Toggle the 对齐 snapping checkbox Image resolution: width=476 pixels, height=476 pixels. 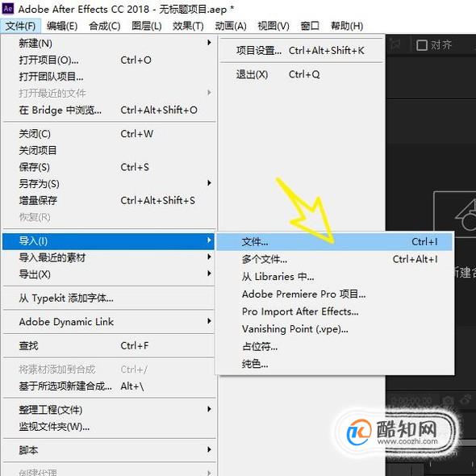[x=422, y=45]
